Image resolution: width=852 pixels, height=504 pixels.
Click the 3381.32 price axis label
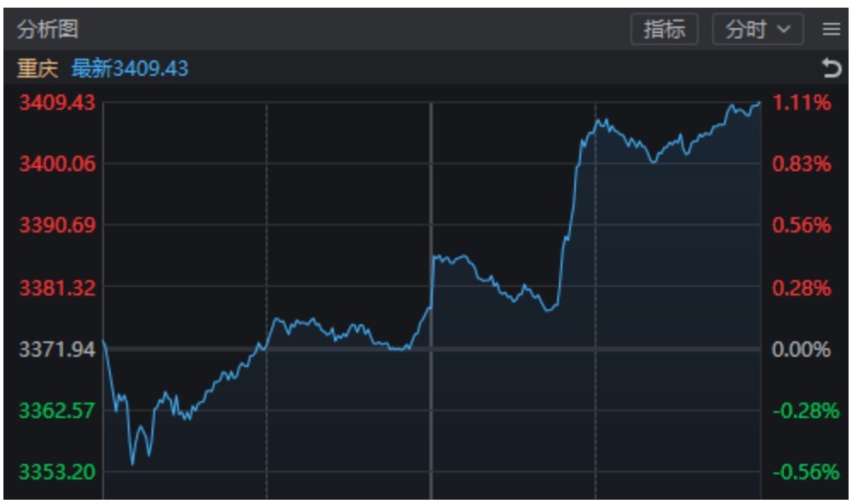[x=57, y=288]
